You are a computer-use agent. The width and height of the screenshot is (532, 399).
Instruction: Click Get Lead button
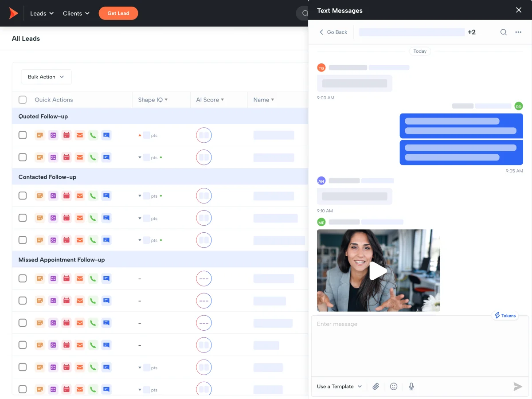(x=118, y=13)
